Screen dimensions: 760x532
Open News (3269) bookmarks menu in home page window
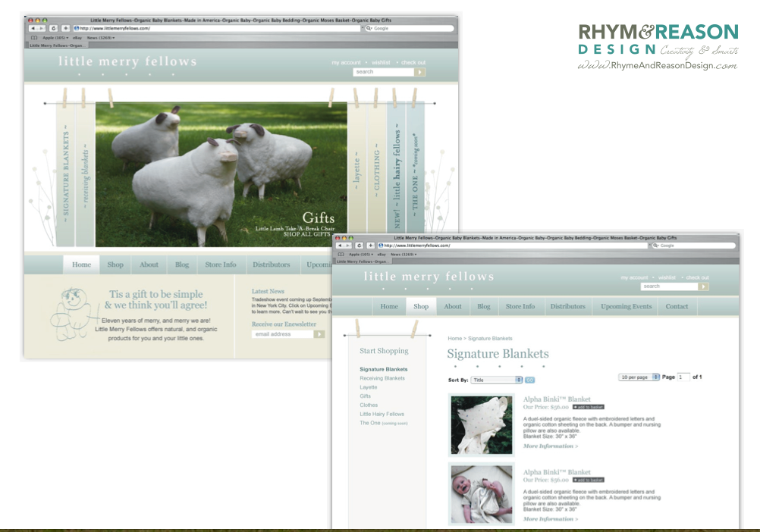[x=101, y=38]
